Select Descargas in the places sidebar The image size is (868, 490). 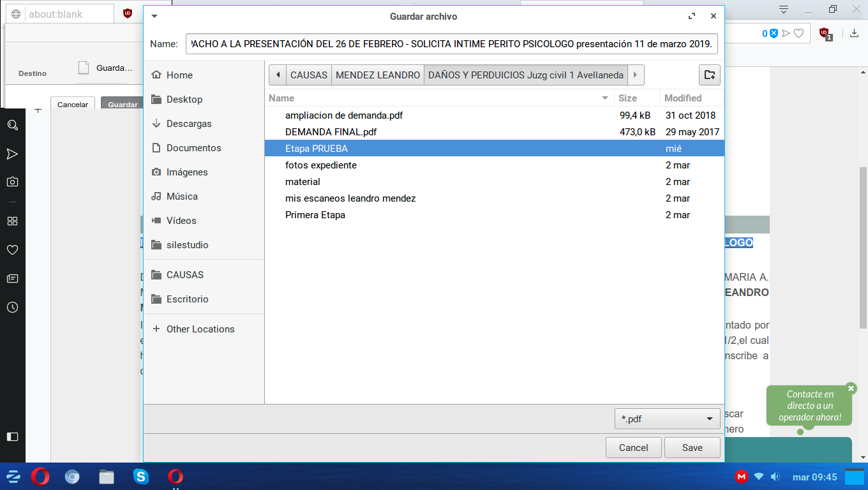(189, 124)
